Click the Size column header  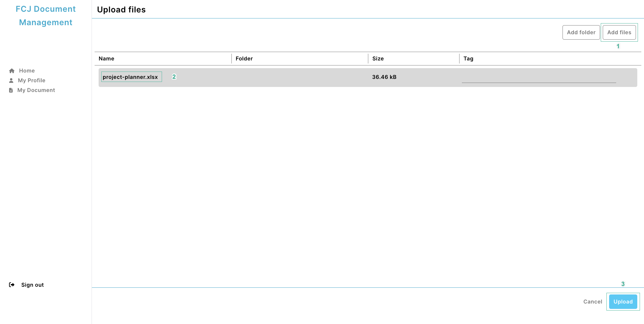(x=378, y=59)
